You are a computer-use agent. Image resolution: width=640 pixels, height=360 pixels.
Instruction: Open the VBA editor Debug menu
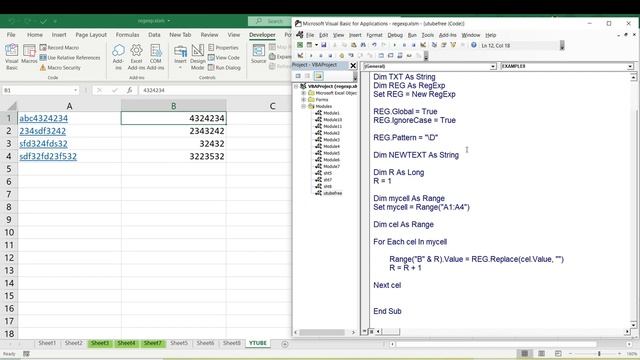(x=395, y=35)
